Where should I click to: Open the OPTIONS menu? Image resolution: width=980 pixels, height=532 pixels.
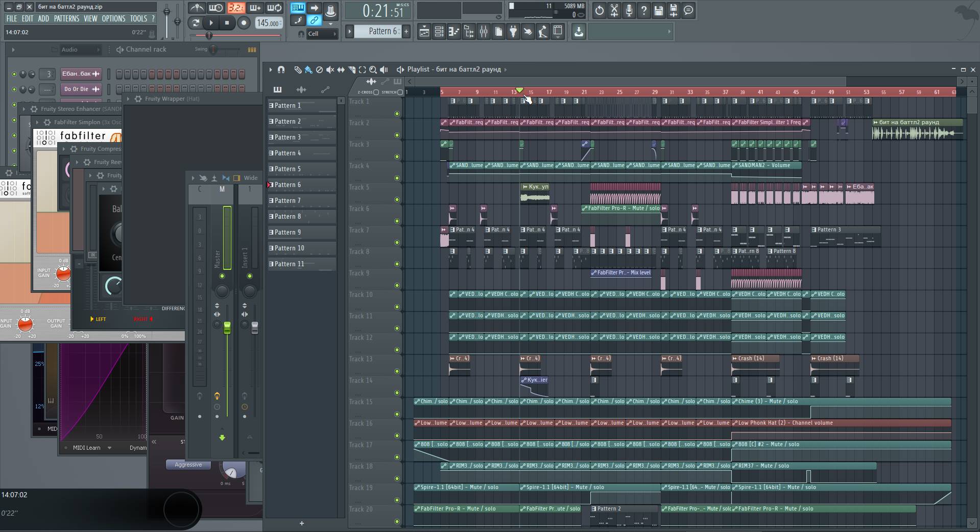coord(113,18)
